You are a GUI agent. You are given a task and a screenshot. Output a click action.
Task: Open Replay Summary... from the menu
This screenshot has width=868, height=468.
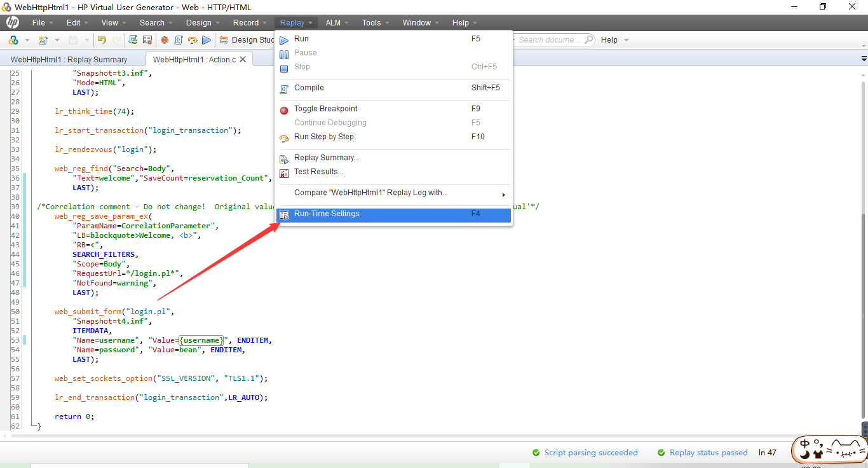tap(394, 158)
